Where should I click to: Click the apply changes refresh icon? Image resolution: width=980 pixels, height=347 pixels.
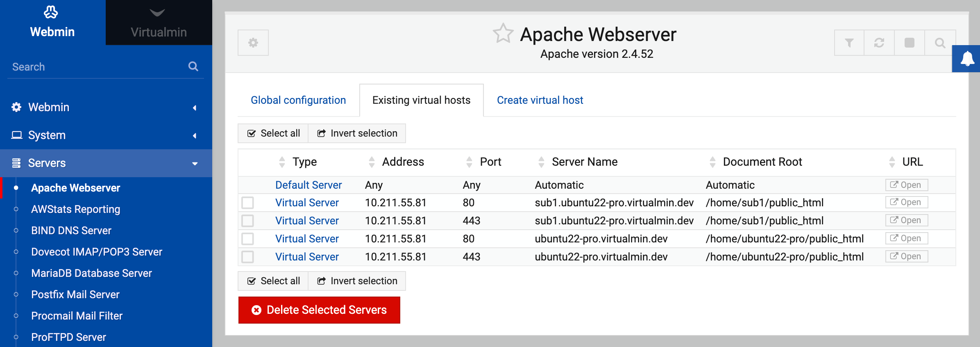tap(879, 43)
